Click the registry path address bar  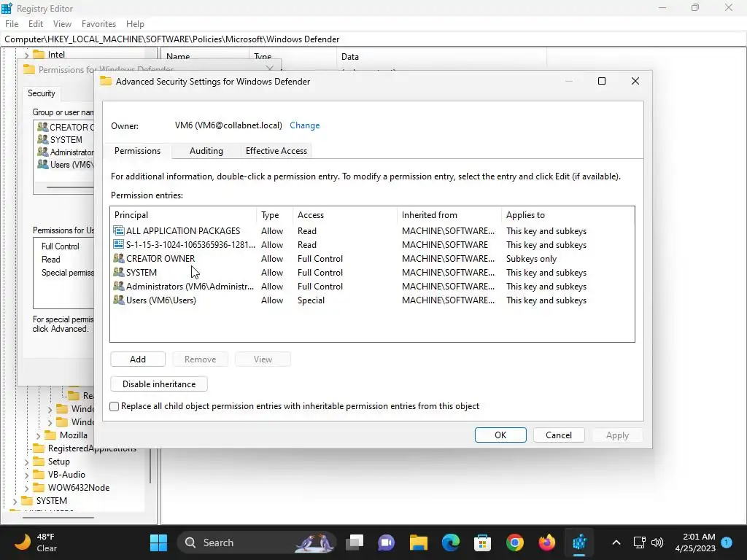pyautogui.click(x=373, y=39)
